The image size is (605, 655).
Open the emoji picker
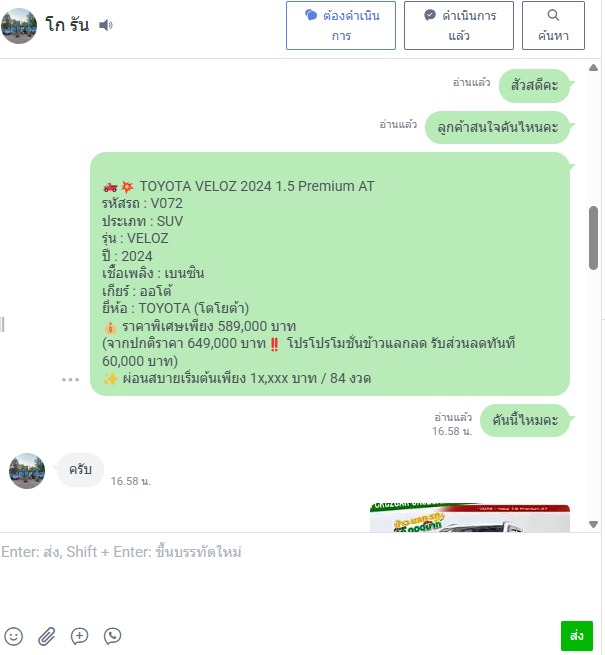click(x=13, y=636)
